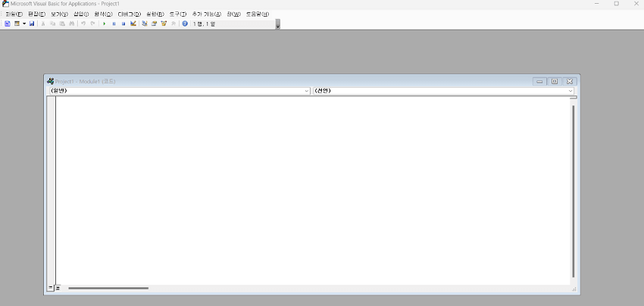The height and width of the screenshot is (306, 644).
Task: Click the split bar above vertical scrollbar
Action: [x=574, y=98]
